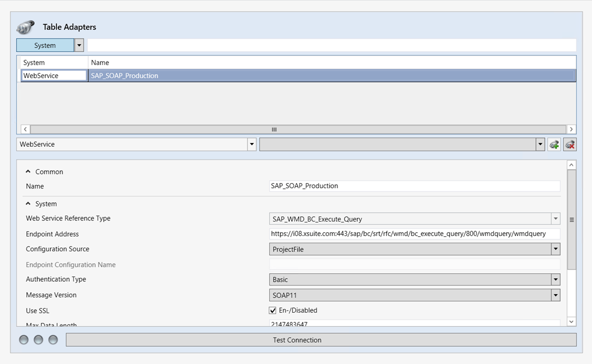Open the Authentication Type dropdown
Image resolution: width=592 pixels, height=364 pixels.
556,280
